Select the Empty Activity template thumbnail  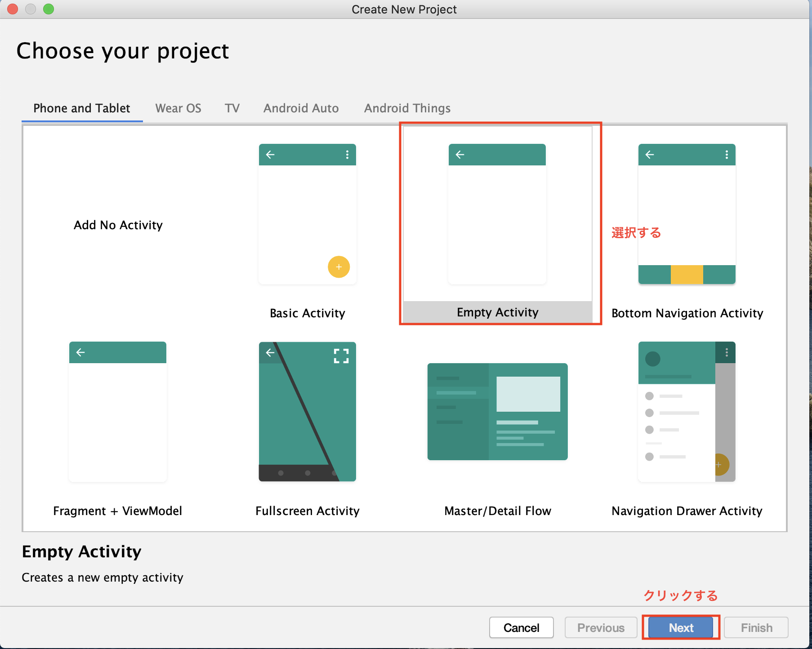(497, 214)
